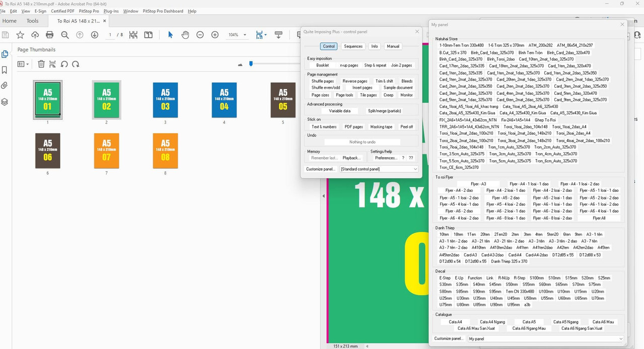This screenshot has height=349, width=644.
Task: Click Danh Thiep 325 x 370 button
Action: pos(509,261)
